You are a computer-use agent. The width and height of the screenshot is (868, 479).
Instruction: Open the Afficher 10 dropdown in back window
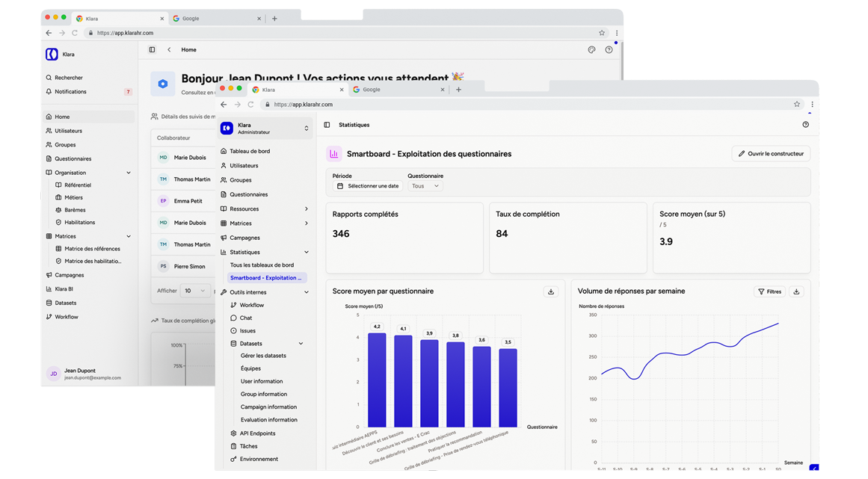(x=195, y=291)
